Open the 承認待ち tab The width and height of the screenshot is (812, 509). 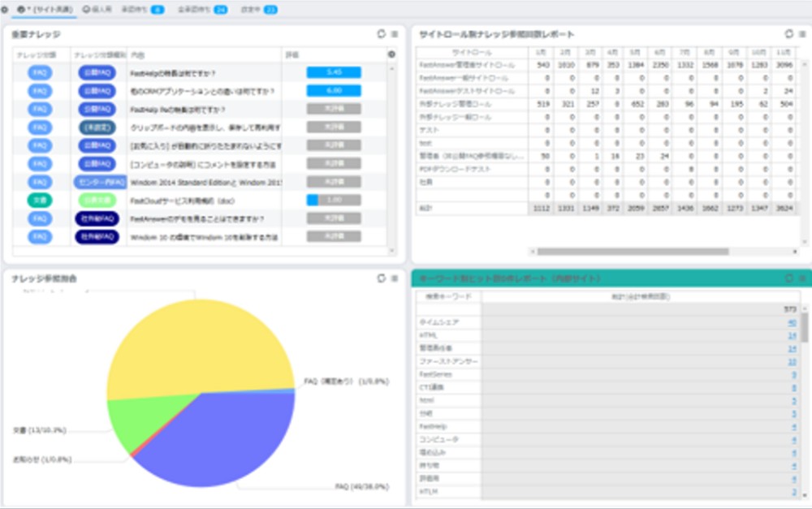pyautogui.click(x=142, y=9)
